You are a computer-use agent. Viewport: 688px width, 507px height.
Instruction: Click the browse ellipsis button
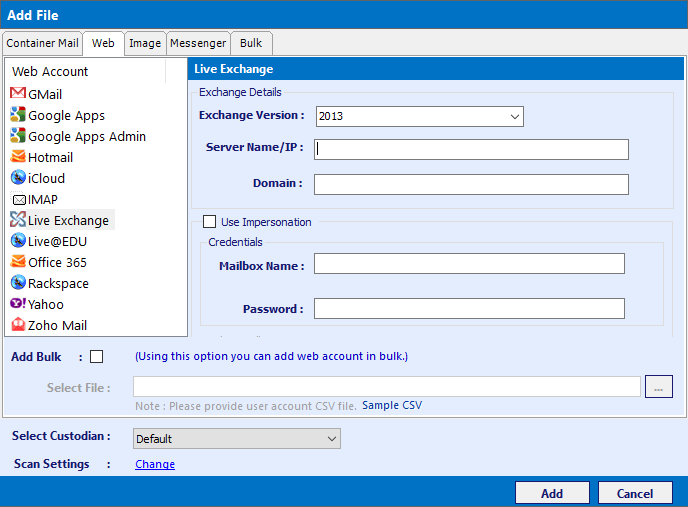tap(659, 386)
